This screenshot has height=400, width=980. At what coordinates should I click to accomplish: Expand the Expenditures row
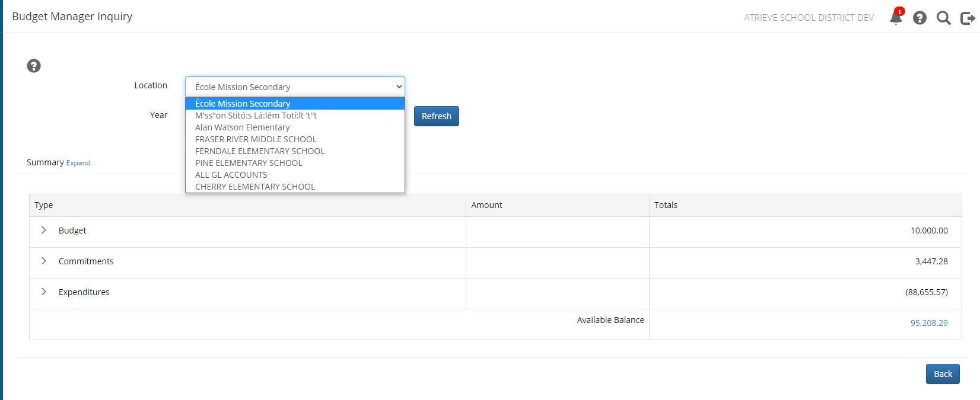[44, 292]
